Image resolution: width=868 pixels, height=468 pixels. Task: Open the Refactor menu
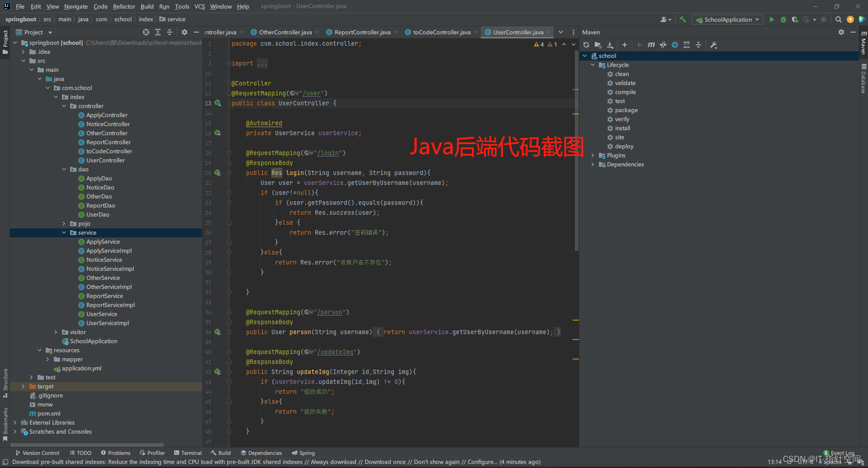point(124,6)
